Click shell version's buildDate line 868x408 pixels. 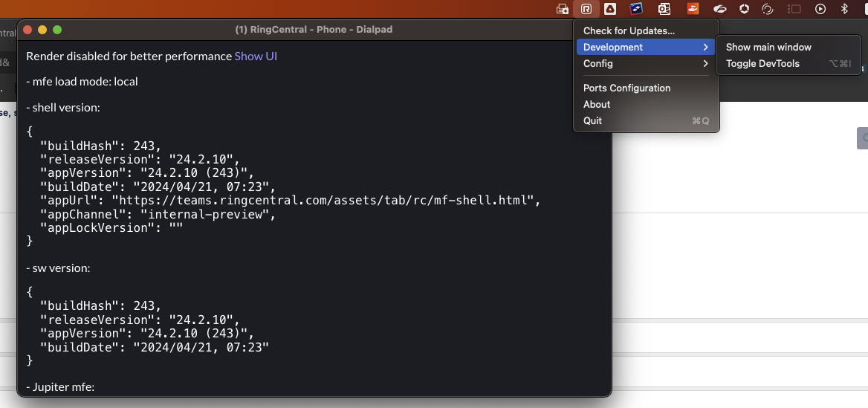tap(158, 187)
